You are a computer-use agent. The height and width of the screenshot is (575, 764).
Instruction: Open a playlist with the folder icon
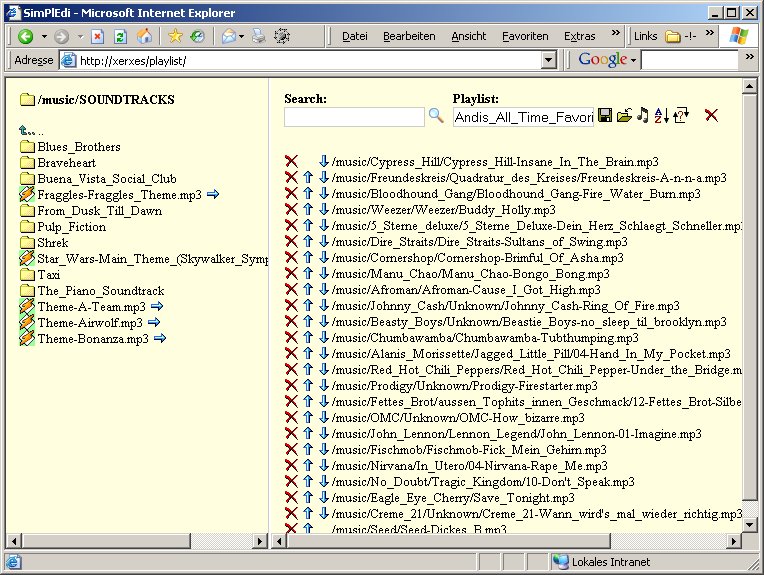coord(624,115)
